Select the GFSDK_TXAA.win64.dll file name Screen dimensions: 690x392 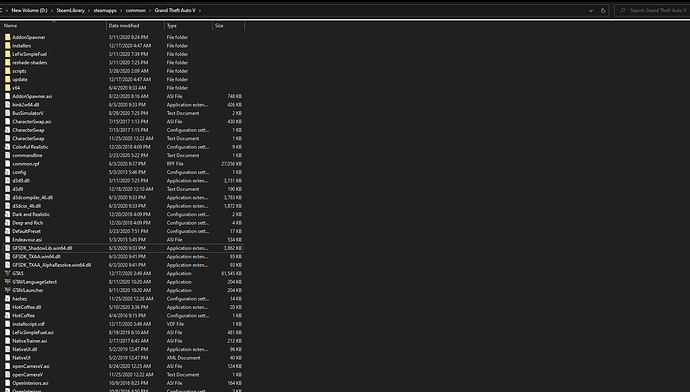[37, 256]
